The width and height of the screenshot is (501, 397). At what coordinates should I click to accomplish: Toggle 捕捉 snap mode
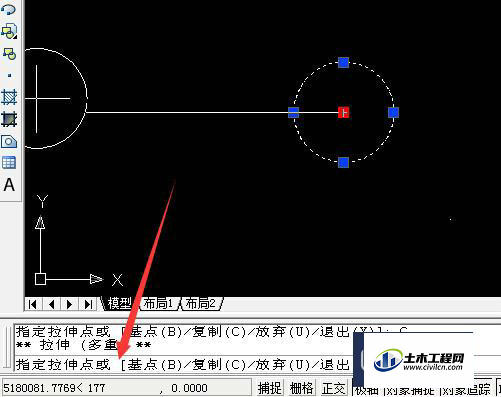point(269,388)
